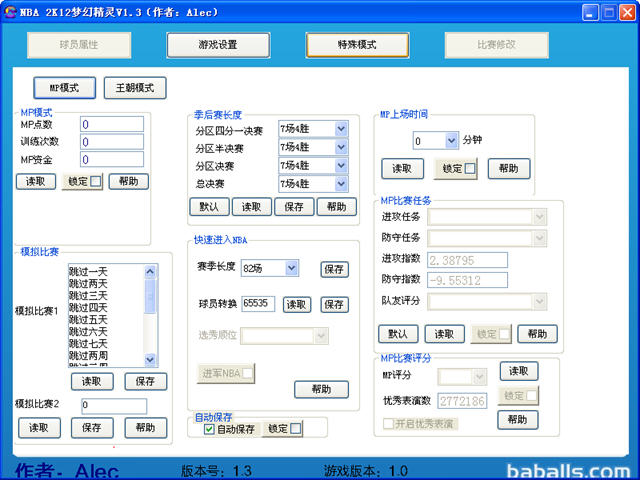
Task: Toggle 锁定 checkbox in MP上场时间 group
Action: coord(470,169)
